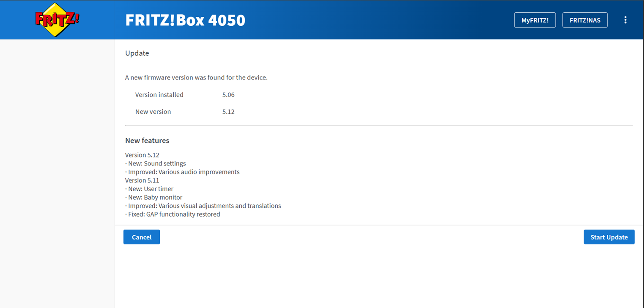Select the installed version number 5.06
Image resolution: width=644 pixels, height=308 pixels.
pos(228,95)
